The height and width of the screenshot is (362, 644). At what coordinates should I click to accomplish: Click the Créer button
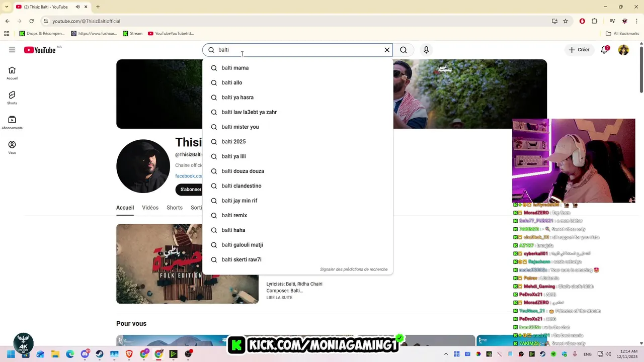coord(579,50)
